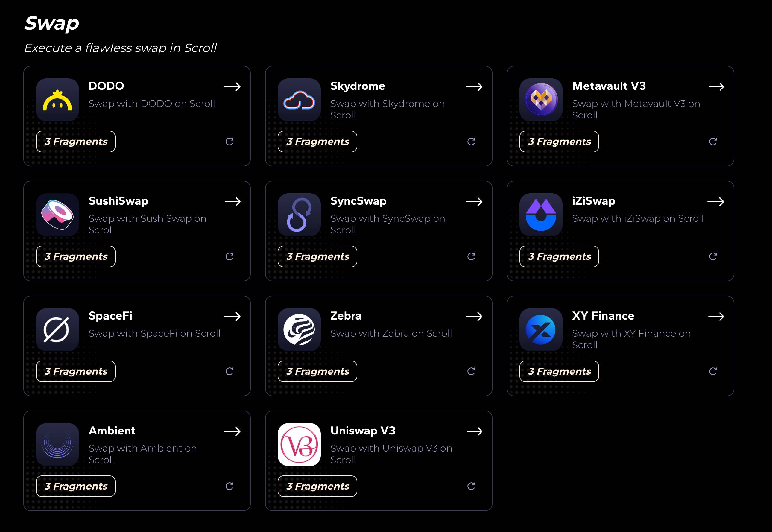The image size is (772, 532).
Task: Open the SyncSwap card title
Action: pyautogui.click(x=358, y=201)
